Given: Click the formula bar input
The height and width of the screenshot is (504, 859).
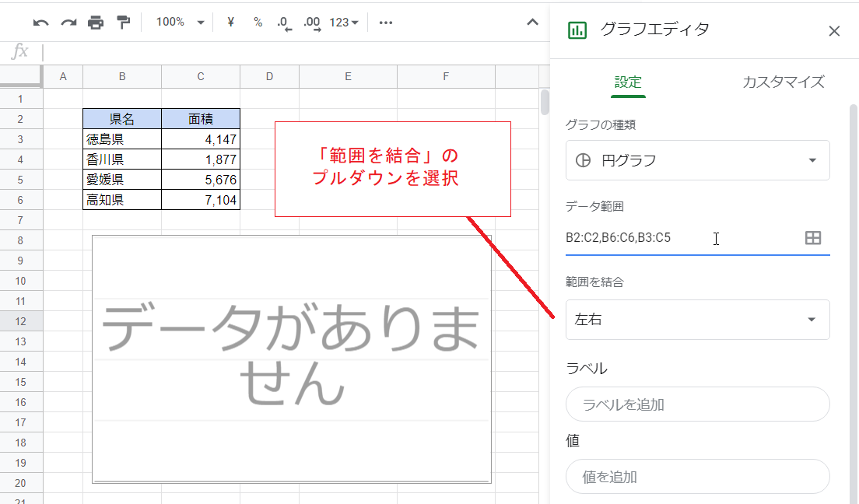Looking at the screenshot, I should 296,53.
